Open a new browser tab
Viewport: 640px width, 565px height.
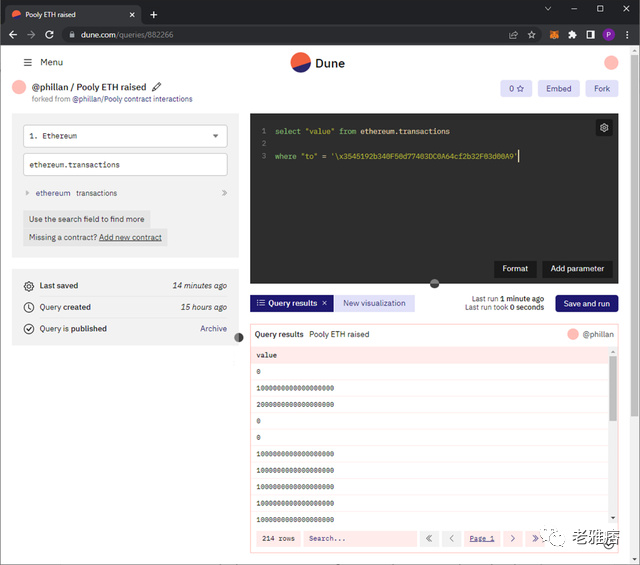[153, 15]
